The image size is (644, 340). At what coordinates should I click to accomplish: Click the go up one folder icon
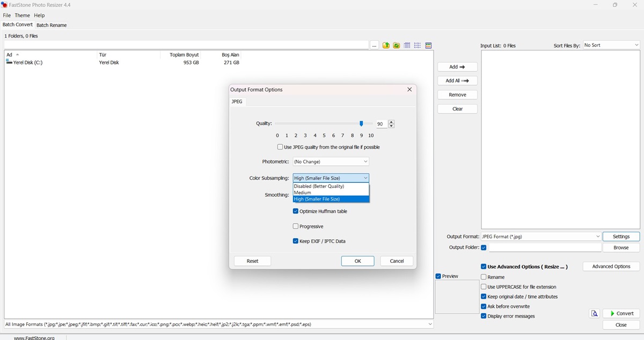point(386,46)
